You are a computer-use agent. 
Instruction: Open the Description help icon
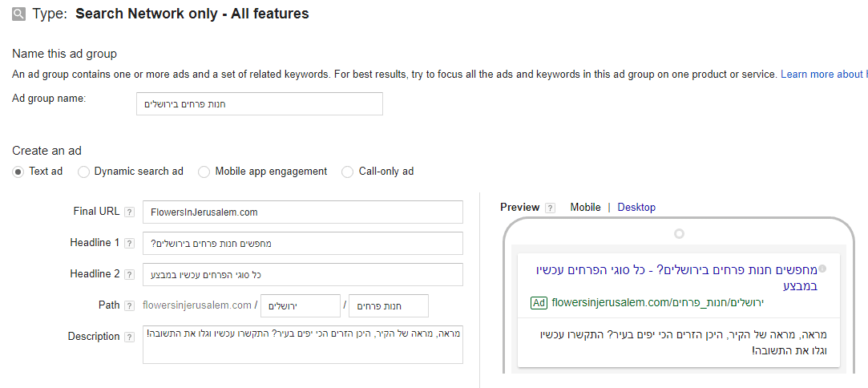point(129,337)
